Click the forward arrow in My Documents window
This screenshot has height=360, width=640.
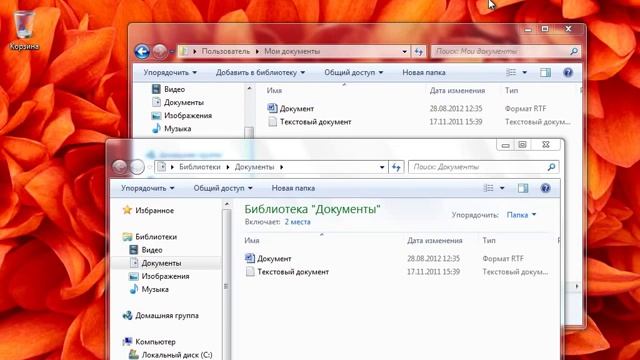tap(160, 51)
